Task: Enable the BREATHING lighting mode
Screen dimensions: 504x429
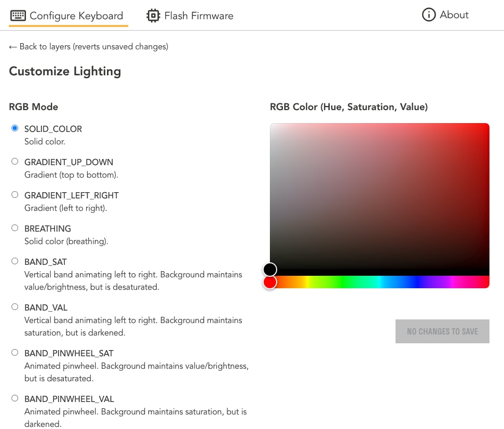Action: (15, 228)
